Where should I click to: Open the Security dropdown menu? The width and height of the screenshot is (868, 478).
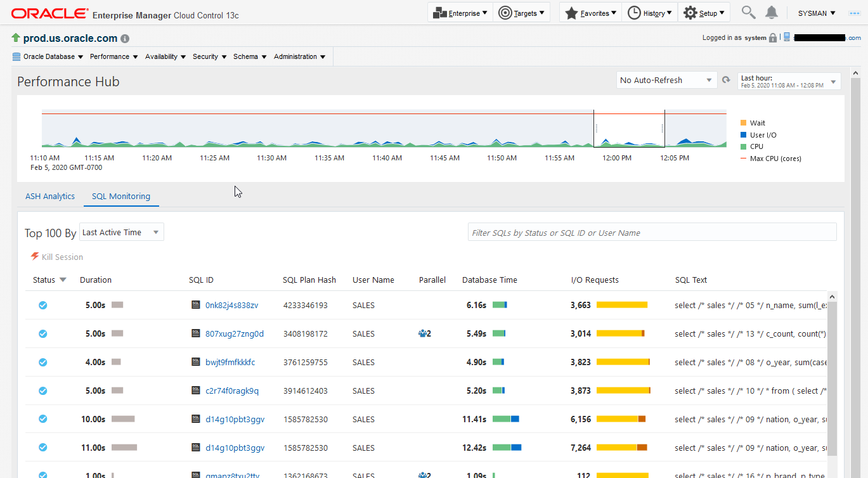[x=210, y=56]
